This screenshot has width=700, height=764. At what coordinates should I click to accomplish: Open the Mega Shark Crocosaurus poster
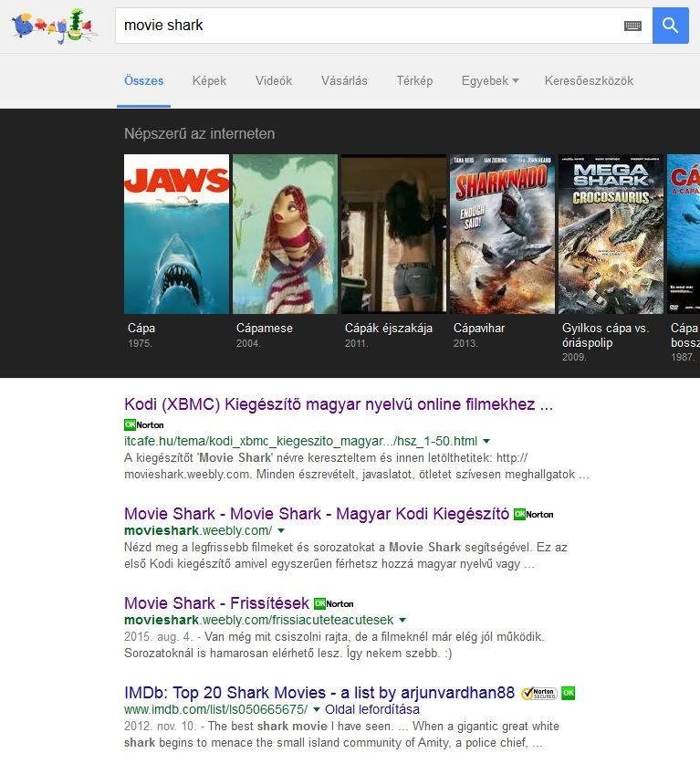(x=611, y=234)
